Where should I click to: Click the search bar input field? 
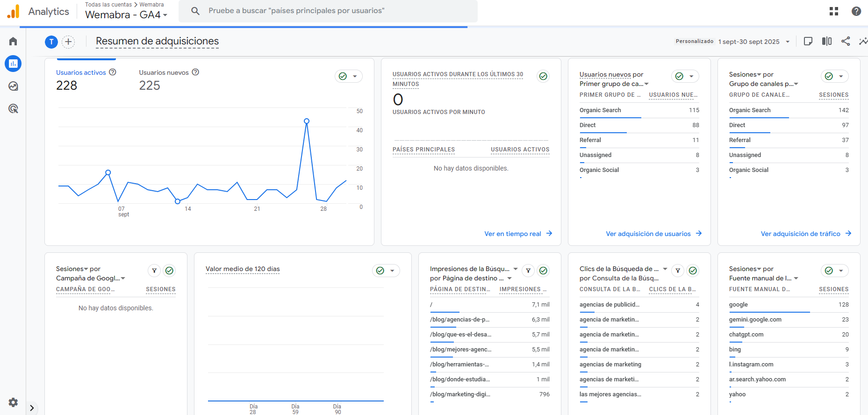pyautogui.click(x=327, y=11)
